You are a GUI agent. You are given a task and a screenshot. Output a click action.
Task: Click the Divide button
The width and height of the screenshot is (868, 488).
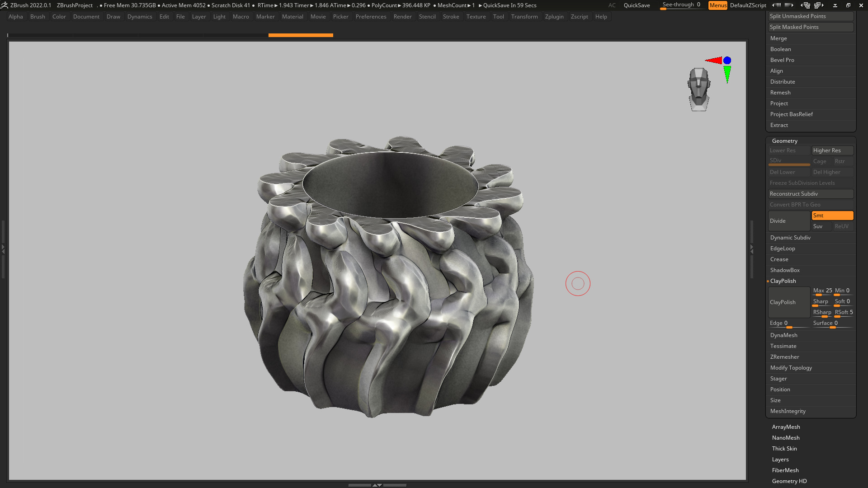point(789,221)
